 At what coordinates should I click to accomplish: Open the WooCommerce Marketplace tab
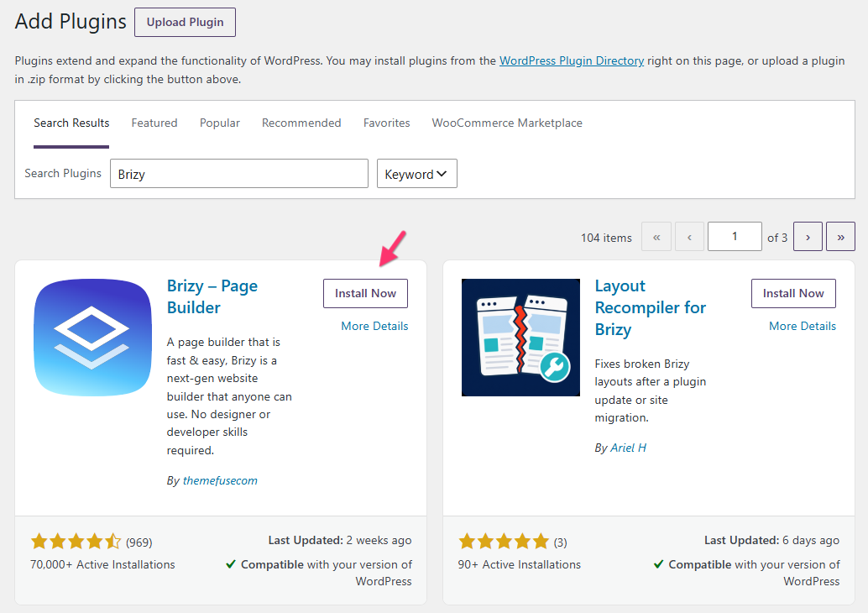click(x=507, y=123)
